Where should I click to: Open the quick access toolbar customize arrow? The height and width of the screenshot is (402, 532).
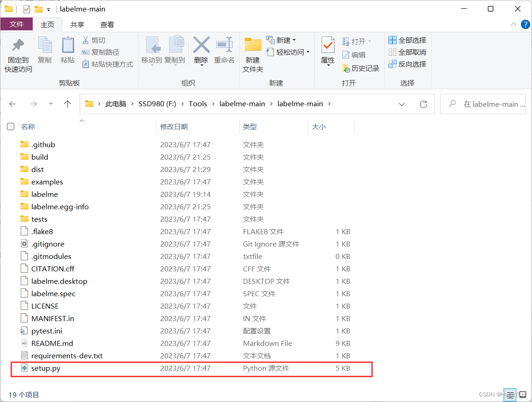point(48,10)
